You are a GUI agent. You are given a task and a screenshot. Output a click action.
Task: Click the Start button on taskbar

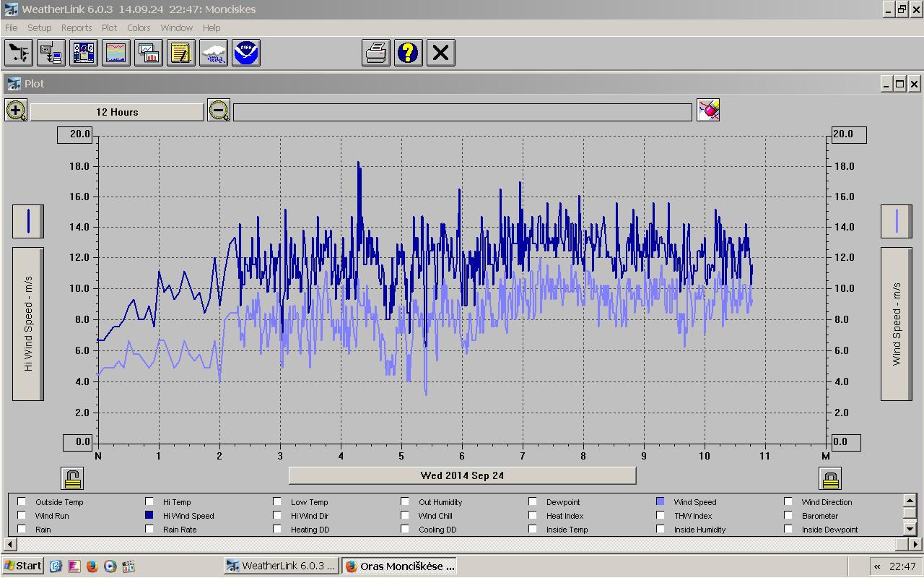point(22,566)
